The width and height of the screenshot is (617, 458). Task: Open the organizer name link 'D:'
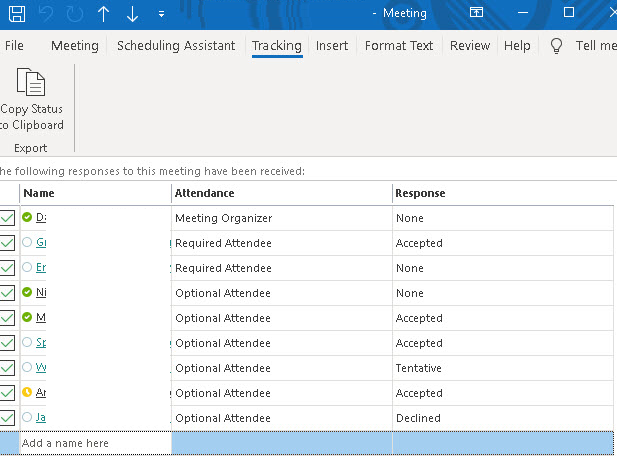(41, 217)
